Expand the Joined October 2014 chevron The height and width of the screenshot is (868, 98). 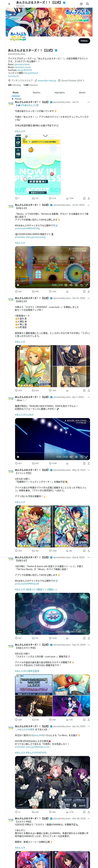coord(83,81)
